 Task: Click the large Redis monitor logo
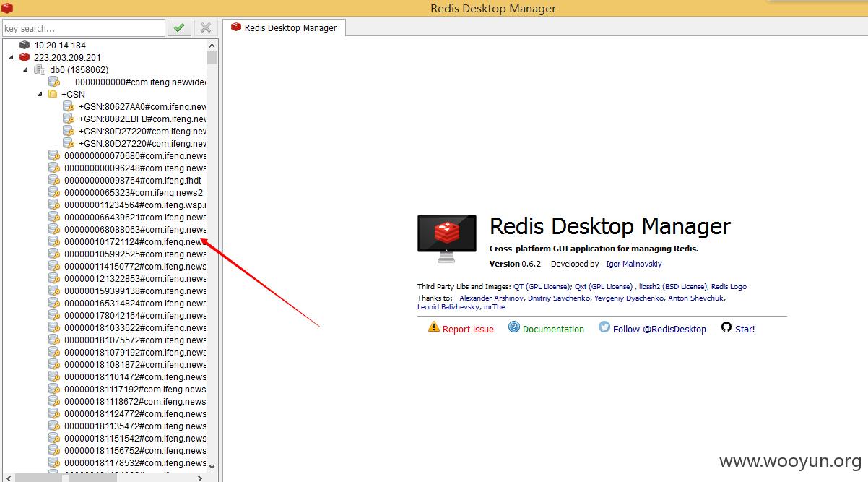(x=447, y=238)
